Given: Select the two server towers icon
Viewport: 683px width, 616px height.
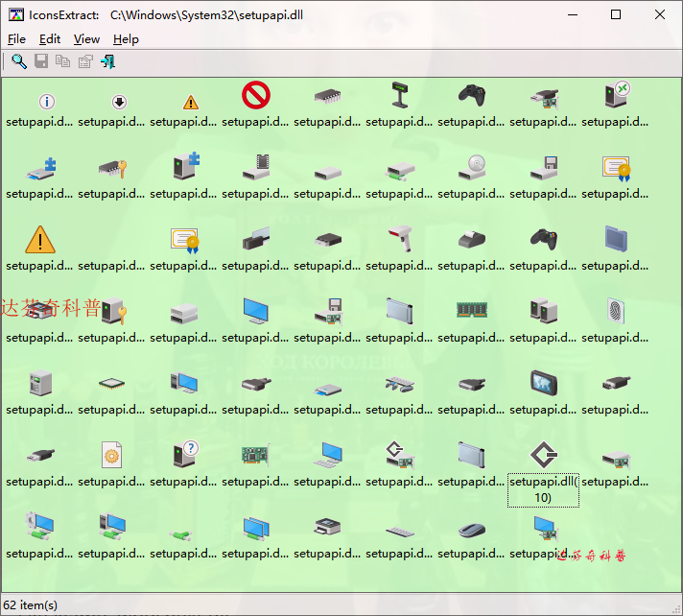Looking at the screenshot, I should (x=544, y=311).
